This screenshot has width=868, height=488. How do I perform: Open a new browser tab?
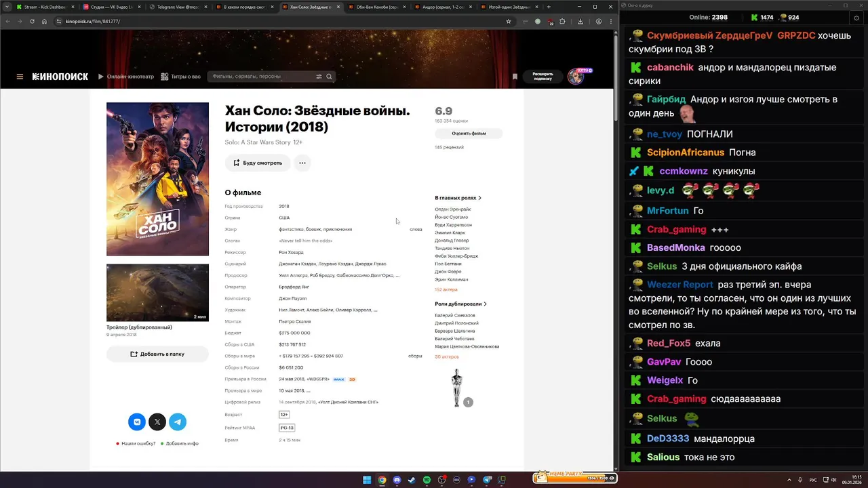click(x=549, y=7)
